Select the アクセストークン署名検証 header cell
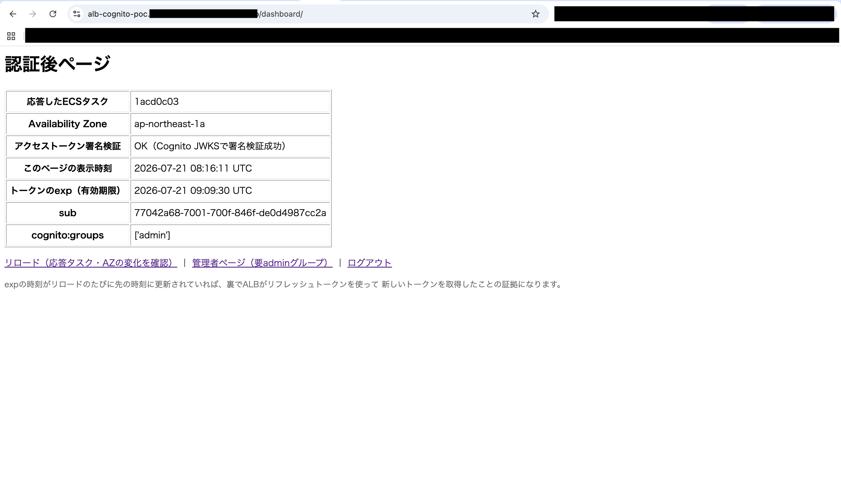This screenshot has height=504, width=841. (68, 146)
